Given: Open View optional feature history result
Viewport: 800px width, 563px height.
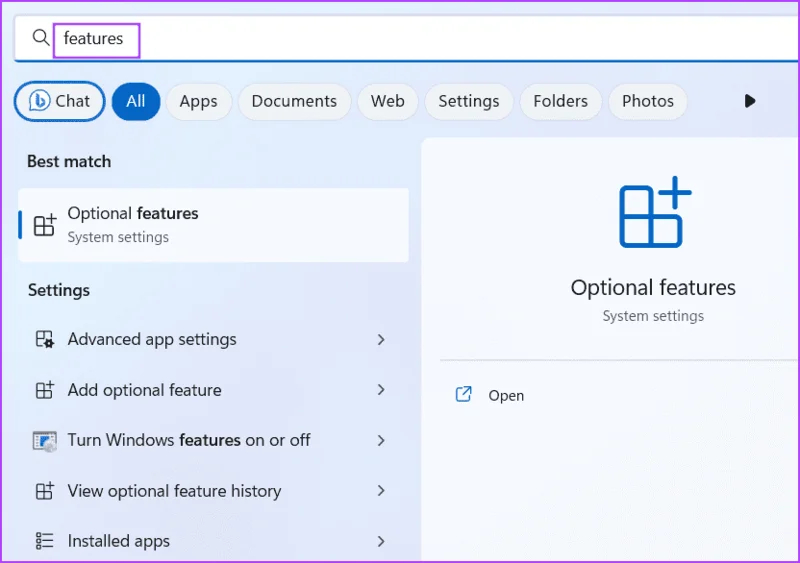Looking at the screenshot, I should pyautogui.click(x=213, y=491).
